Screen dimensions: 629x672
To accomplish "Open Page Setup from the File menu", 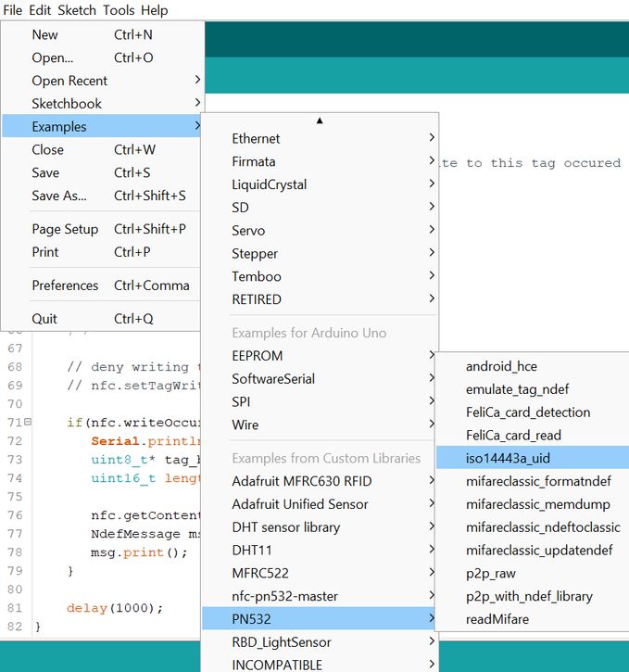I will [x=102, y=229].
